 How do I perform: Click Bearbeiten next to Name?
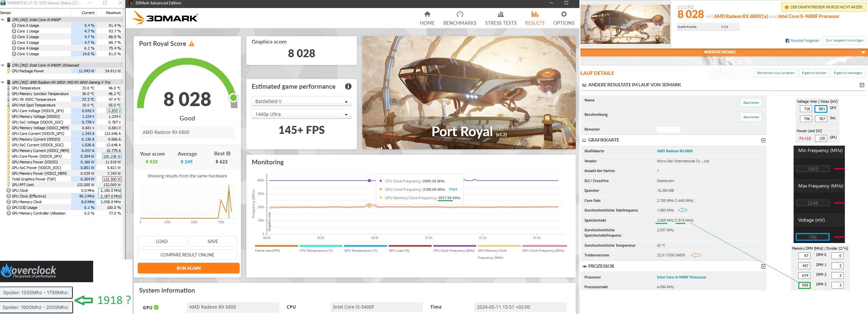751,103
